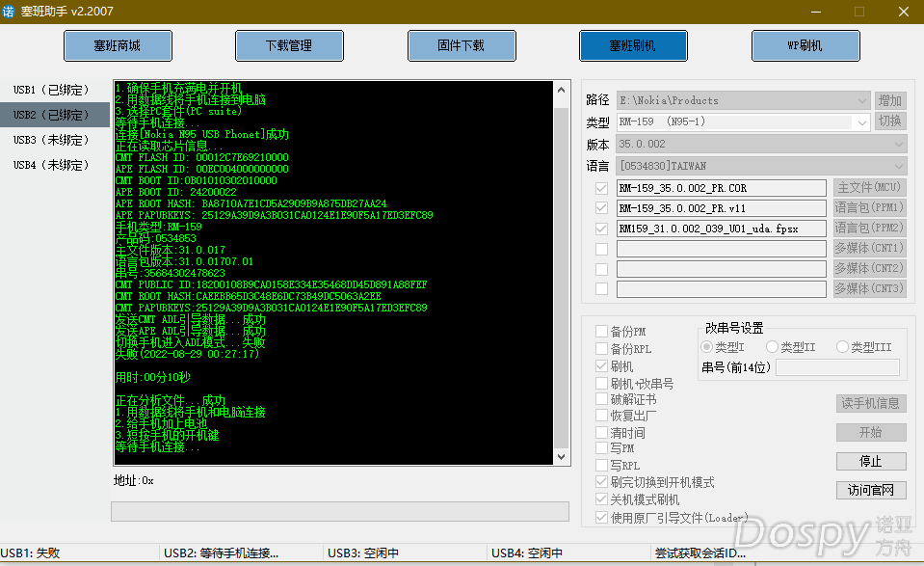Toggle 使用原厂引导文件(Loader) checkbox
The height and width of the screenshot is (566, 924).
(x=601, y=518)
